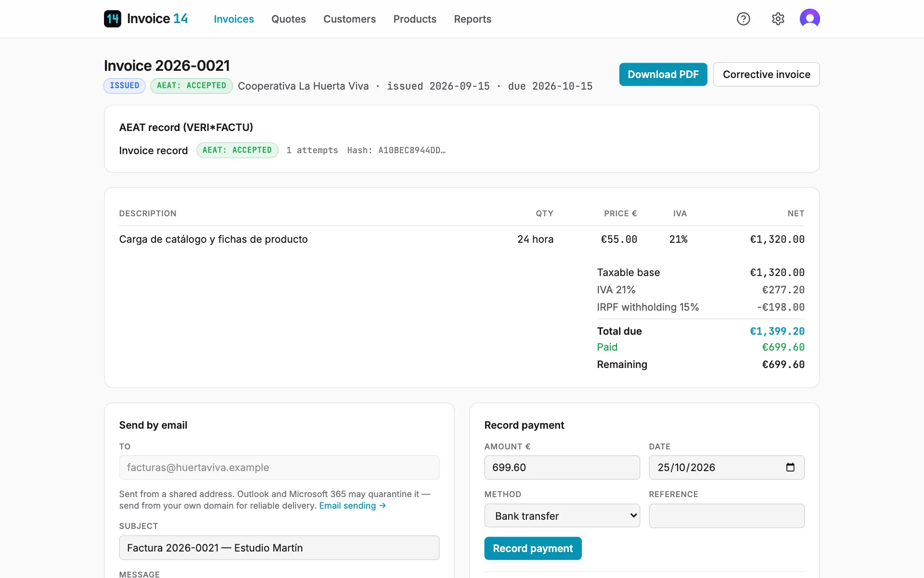924x578 pixels.
Task: Click the '1 attempts' text
Action: [312, 150]
